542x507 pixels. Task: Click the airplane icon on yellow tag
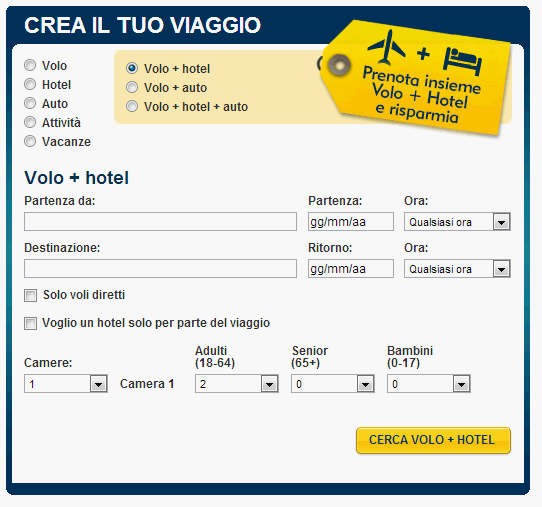tap(387, 48)
